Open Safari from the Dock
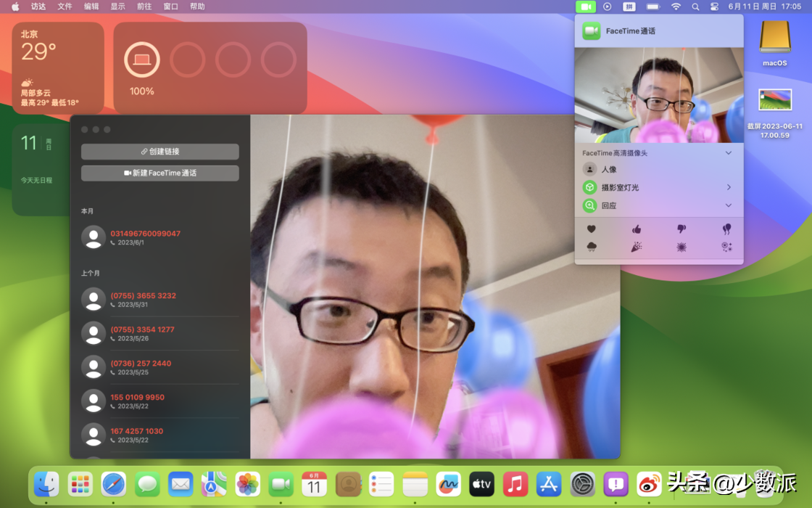Screen dimensions: 812x508 pos(113,484)
